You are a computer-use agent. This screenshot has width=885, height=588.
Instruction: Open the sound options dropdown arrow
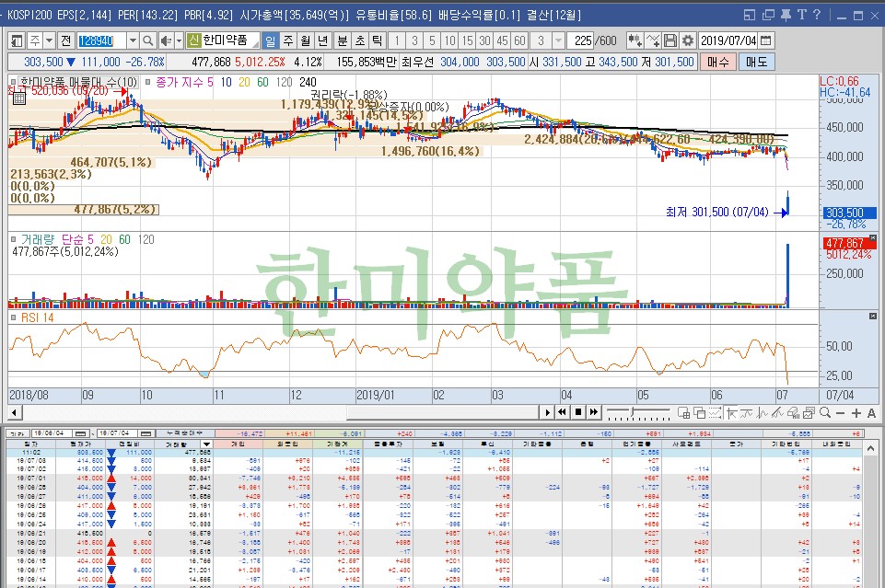click(179, 40)
